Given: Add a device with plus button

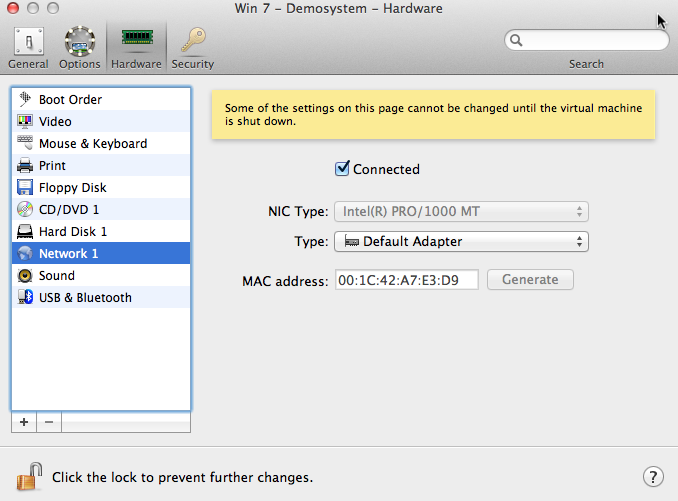Looking at the screenshot, I should [x=24, y=422].
